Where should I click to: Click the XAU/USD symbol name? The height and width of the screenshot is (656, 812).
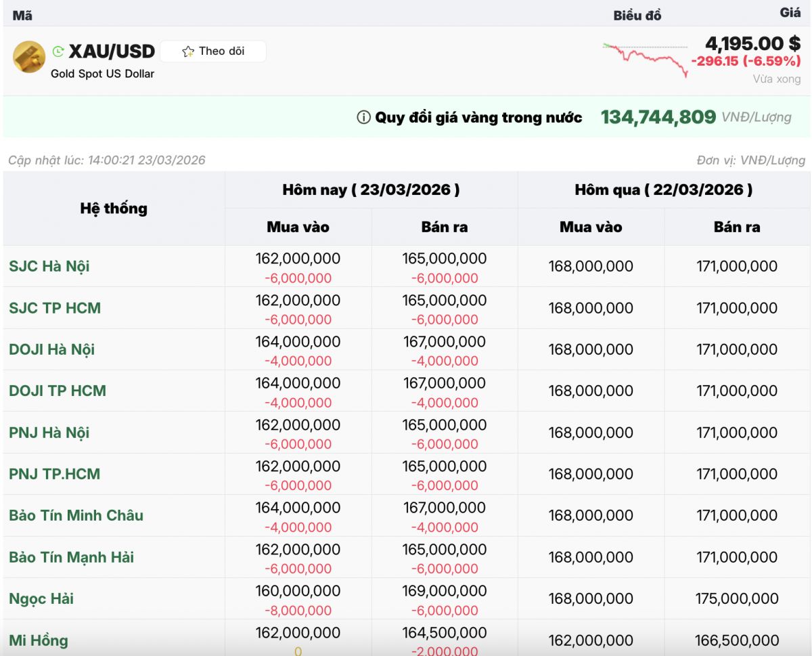(x=112, y=51)
